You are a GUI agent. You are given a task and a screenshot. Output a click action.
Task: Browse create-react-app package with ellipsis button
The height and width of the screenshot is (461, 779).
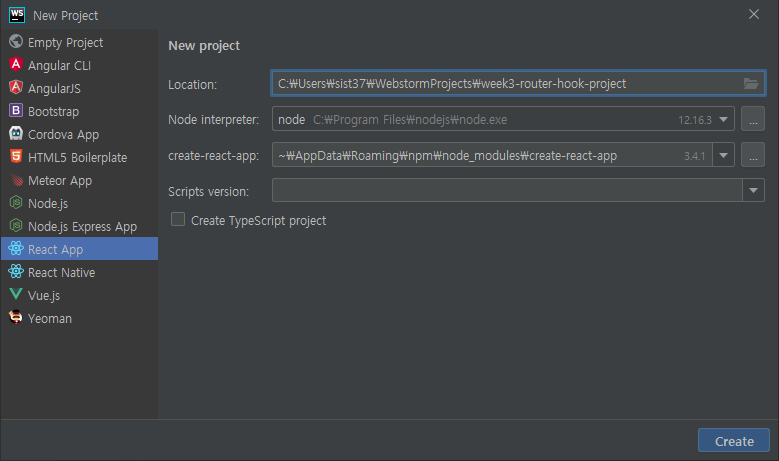tap(753, 155)
